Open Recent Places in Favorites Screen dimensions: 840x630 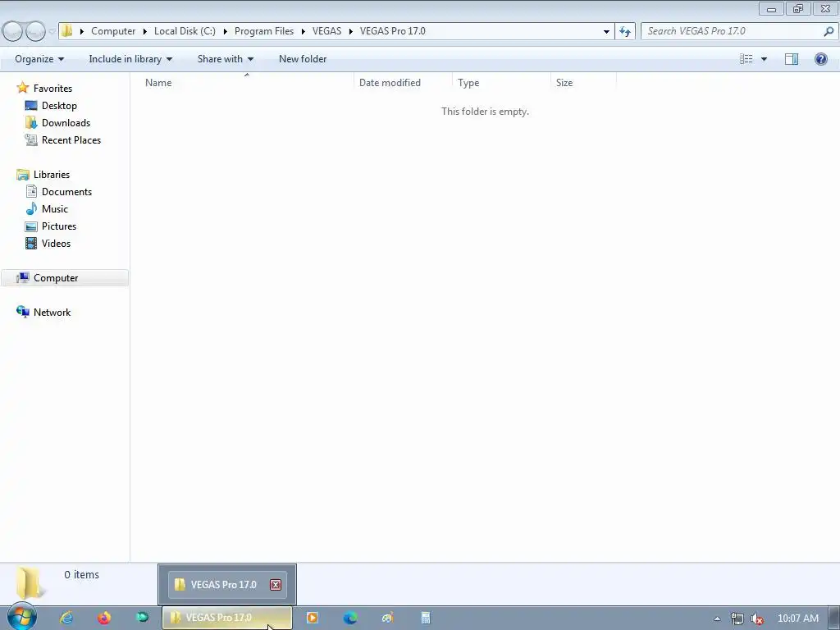tap(71, 139)
